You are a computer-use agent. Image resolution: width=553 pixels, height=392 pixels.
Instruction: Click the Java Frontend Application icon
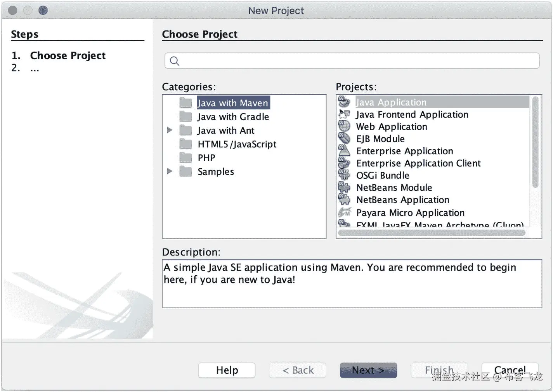pos(344,114)
